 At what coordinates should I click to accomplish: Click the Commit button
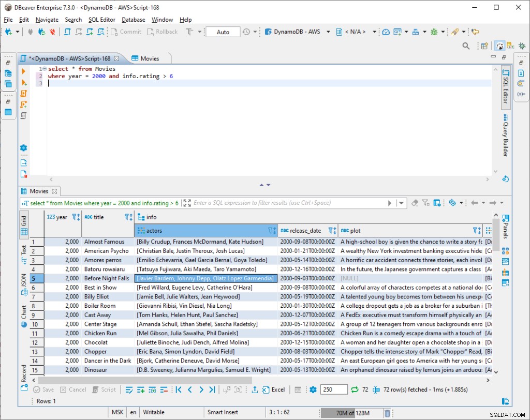[126, 32]
